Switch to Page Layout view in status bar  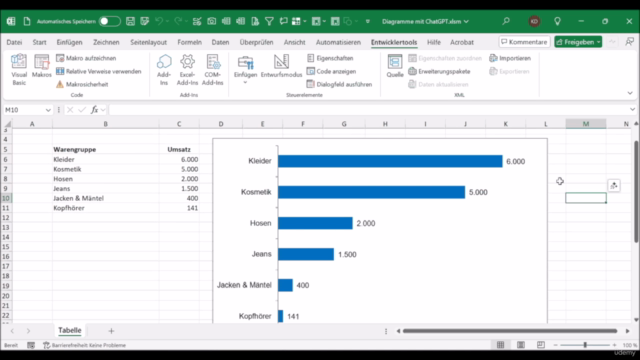click(x=521, y=345)
